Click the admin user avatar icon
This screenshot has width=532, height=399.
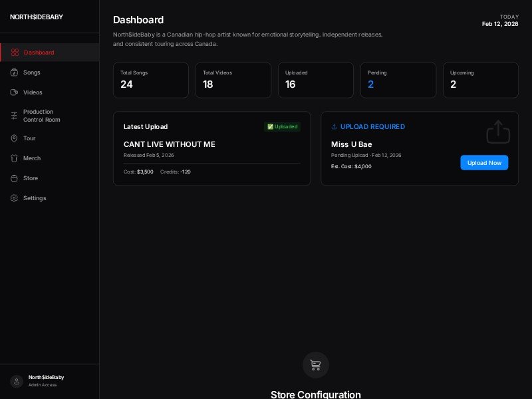point(17,381)
